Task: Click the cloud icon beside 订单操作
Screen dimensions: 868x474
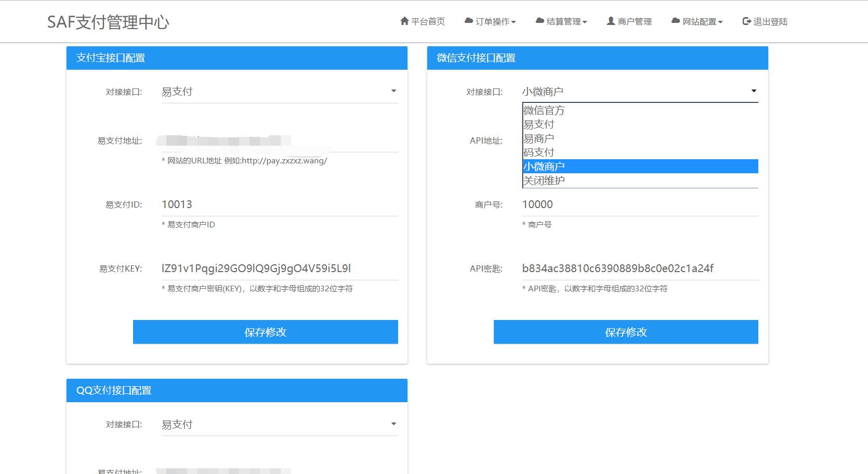Action: pyautogui.click(x=469, y=21)
